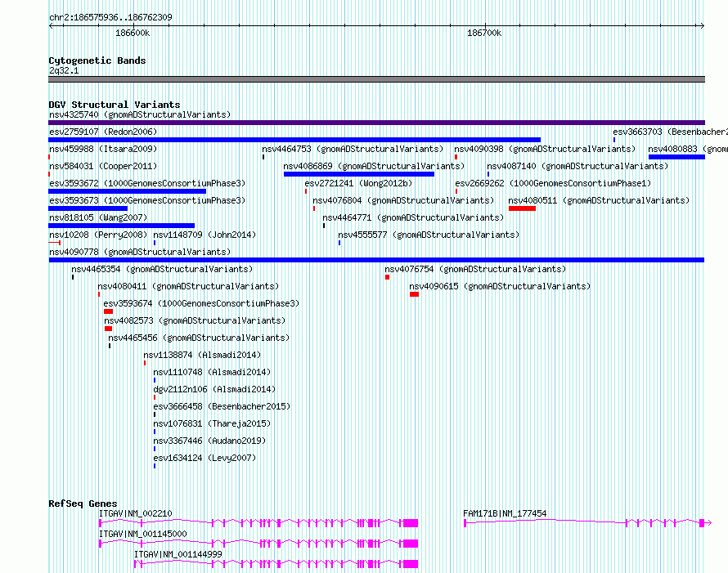The height and width of the screenshot is (573, 728).
Task: Open variant esv2721241 (Wong2012b)
Action: pos(358,183)
